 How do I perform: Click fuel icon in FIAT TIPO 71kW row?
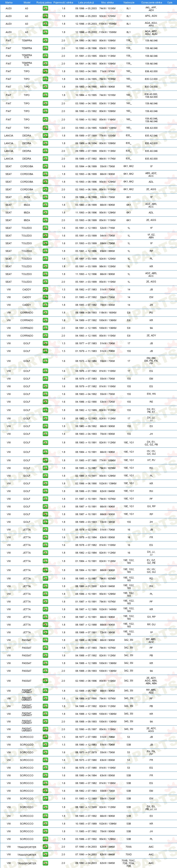coord(45,72)
